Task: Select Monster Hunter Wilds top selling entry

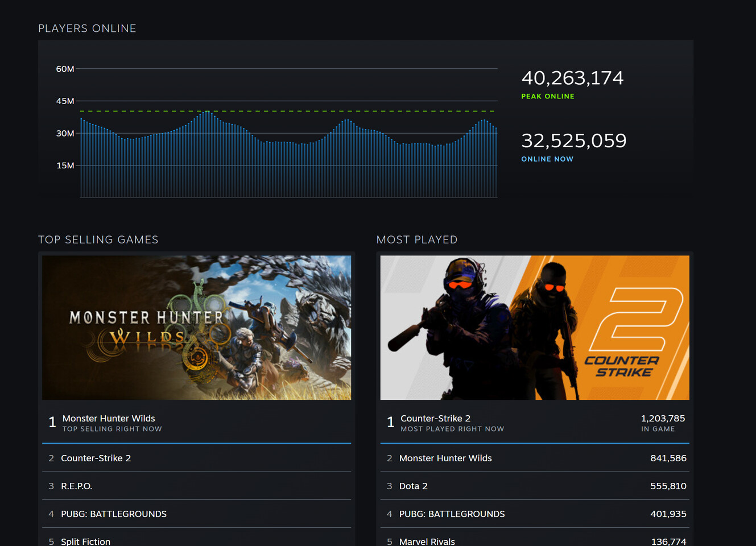Action: pos(196,423)
